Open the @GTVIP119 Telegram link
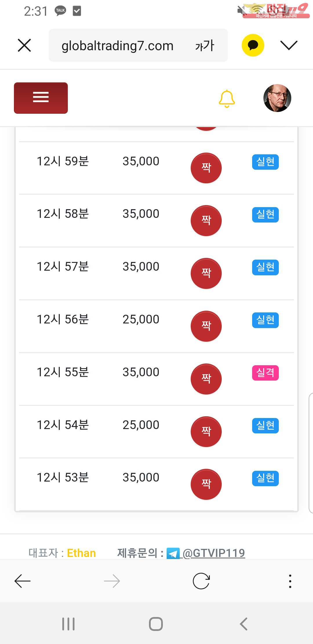The image size is (313, 644). pos(213,553)
